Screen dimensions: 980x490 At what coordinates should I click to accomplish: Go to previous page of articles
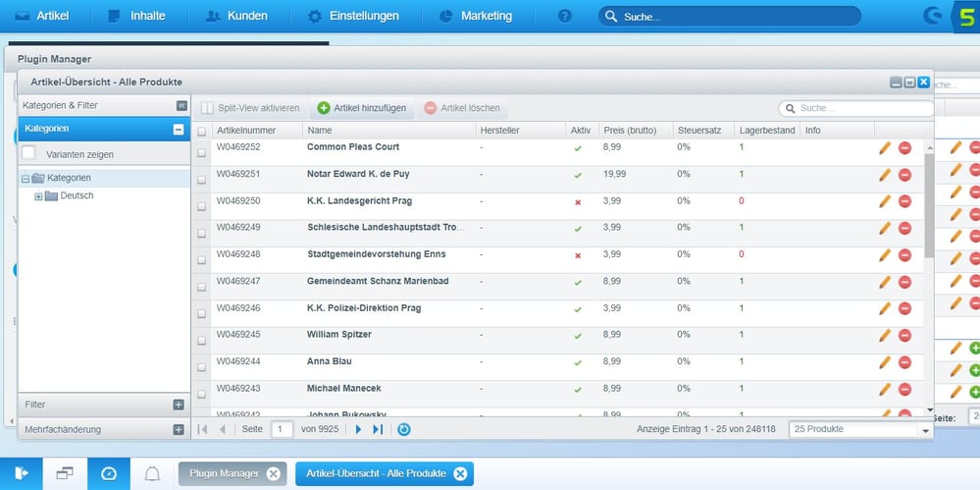(222, 429)
